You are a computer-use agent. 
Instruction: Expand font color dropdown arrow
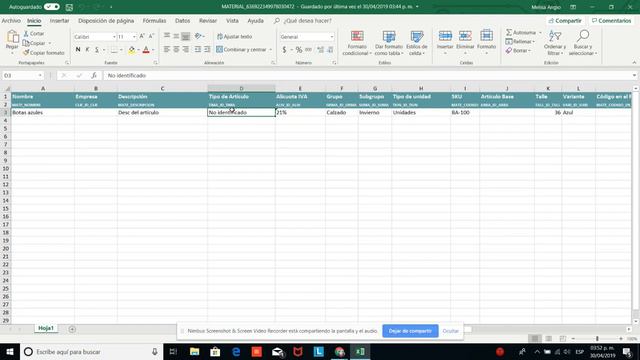(153, 49)
